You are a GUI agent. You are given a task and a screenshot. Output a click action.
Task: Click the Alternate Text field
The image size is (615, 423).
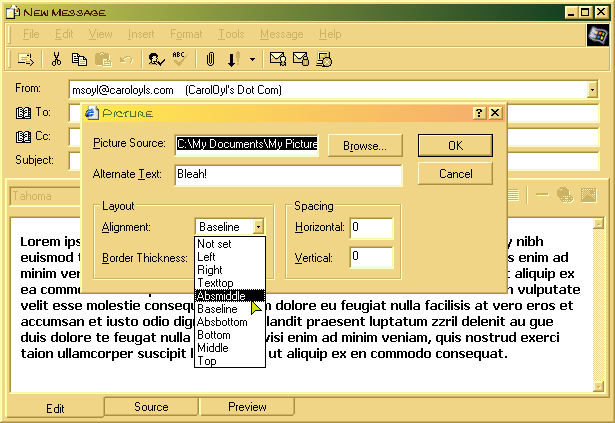pyautogui.click(x=288, y=174)
